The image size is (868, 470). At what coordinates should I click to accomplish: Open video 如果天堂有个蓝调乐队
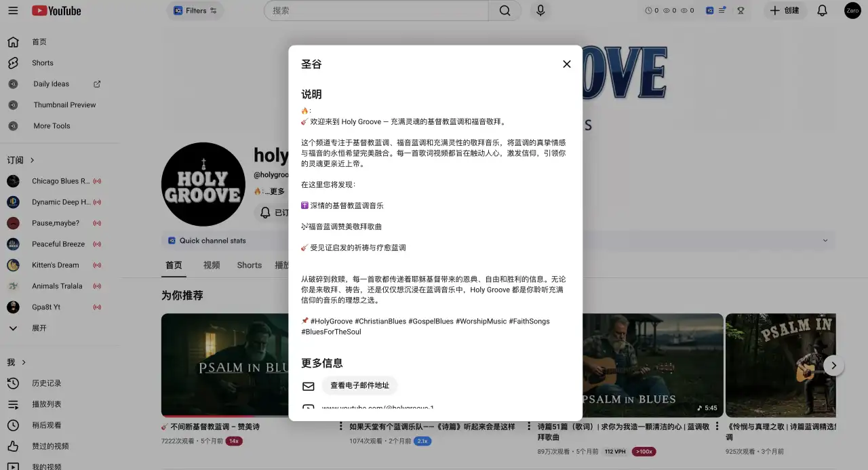tap(432, 427)
